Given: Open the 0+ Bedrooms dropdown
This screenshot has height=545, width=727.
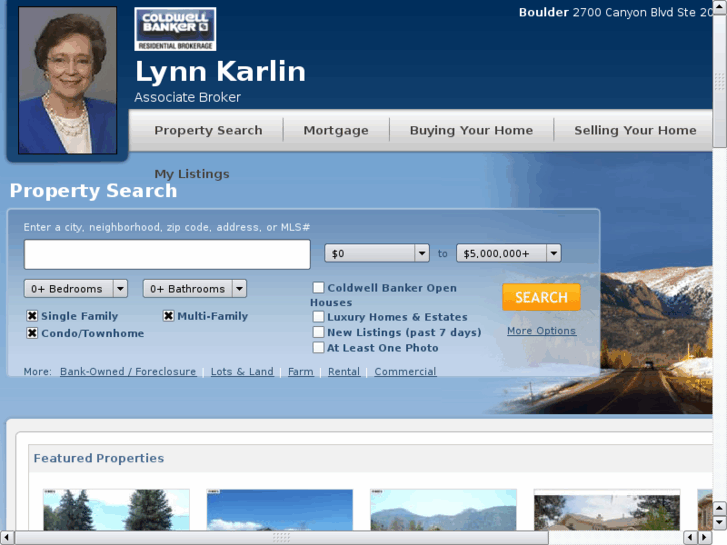Looking at the screenshot, I should [76, 289].
